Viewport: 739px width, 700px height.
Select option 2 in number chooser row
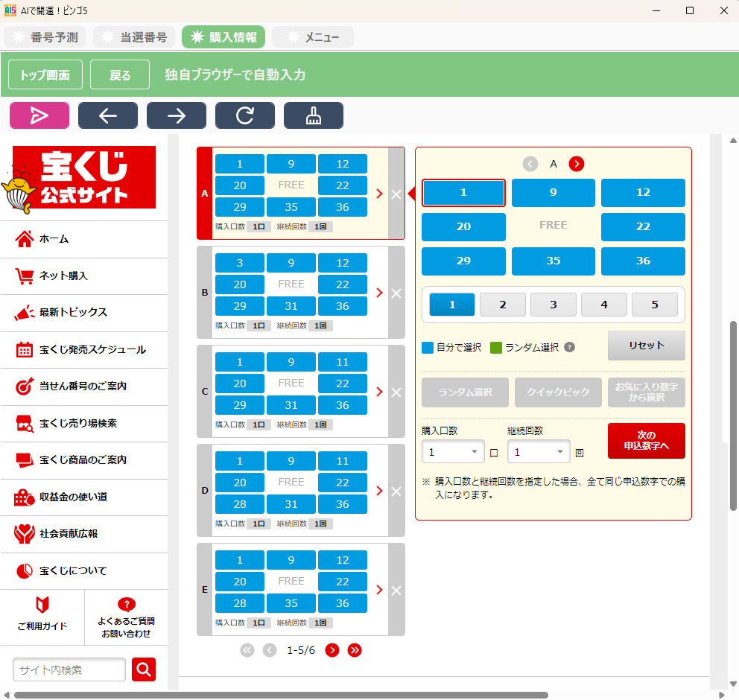503,305
